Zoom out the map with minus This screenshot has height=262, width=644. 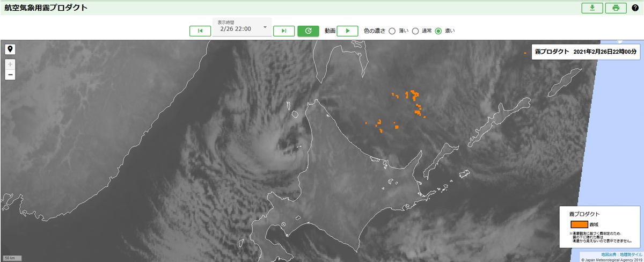(x=10, y=74)
